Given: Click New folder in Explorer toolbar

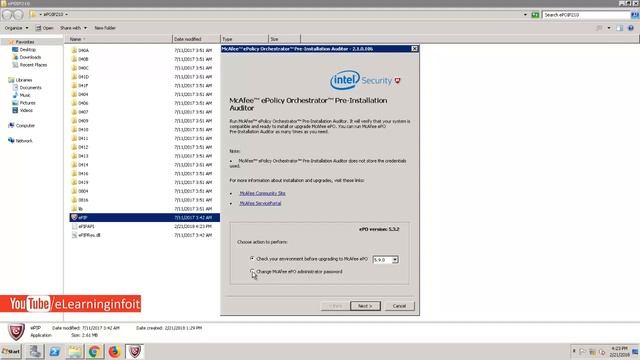Looking at the screenshot, I should coord(105,28).
